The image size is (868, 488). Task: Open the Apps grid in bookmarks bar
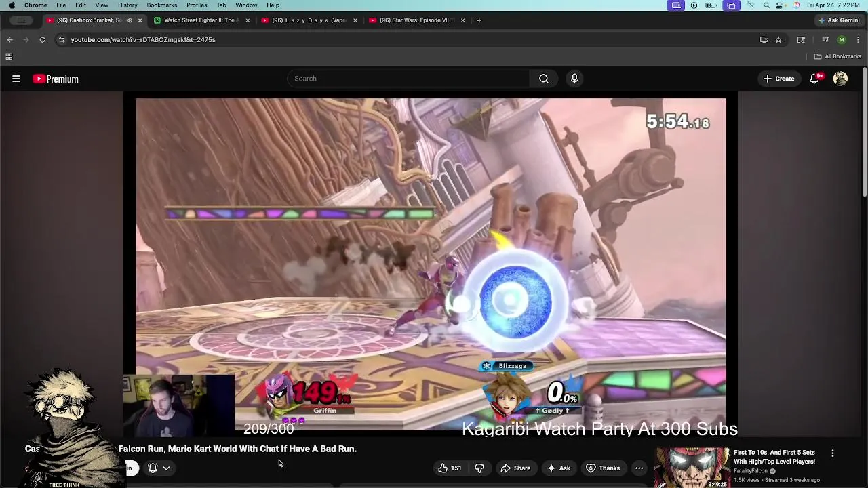[9, 56]
